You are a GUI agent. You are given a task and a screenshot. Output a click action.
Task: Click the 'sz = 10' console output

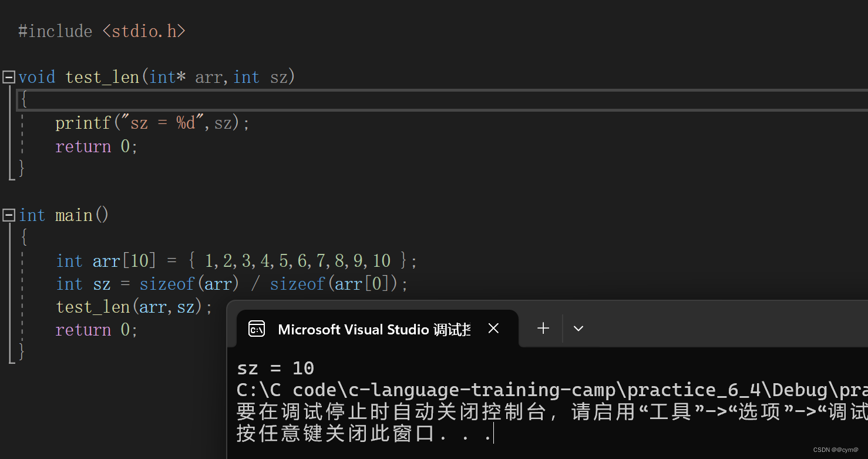click(275, 368)
